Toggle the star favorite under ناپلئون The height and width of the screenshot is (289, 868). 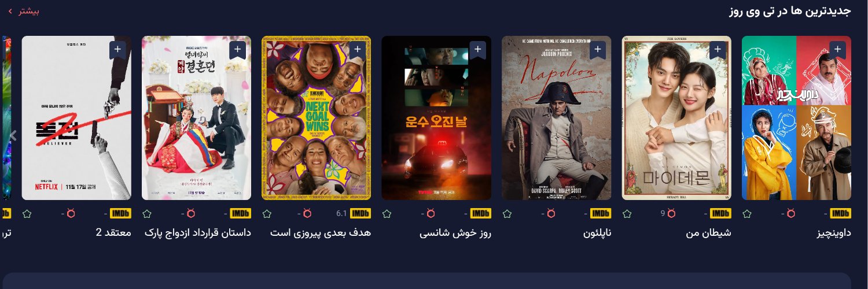[x=507, y=214]
